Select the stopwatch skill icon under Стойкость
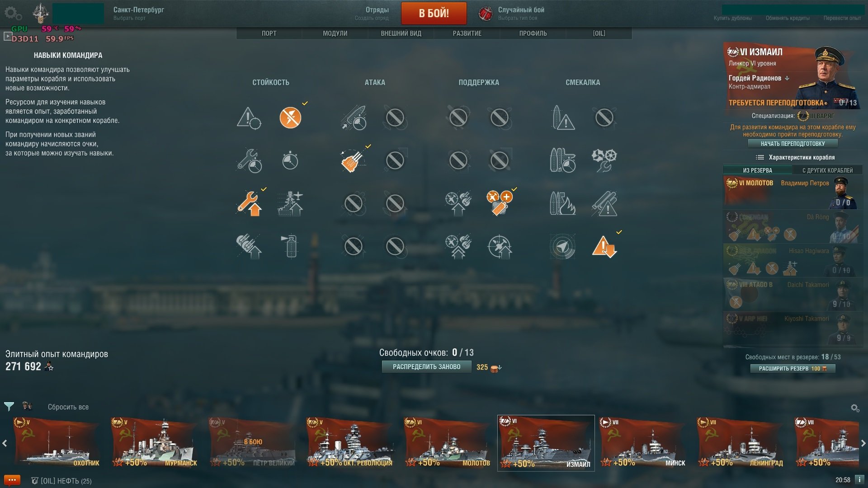The height and width of the screenshot is (488, 868). pos(290,160)
